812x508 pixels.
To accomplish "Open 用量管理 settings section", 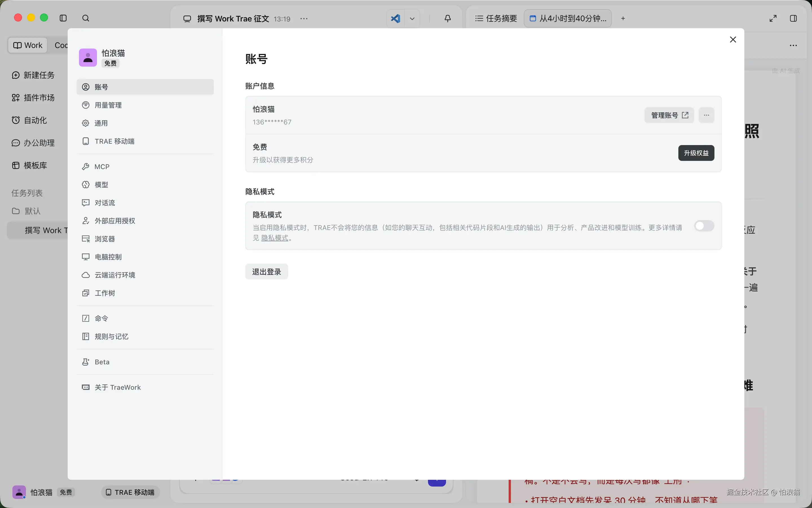I will click(x=145, y=105).
